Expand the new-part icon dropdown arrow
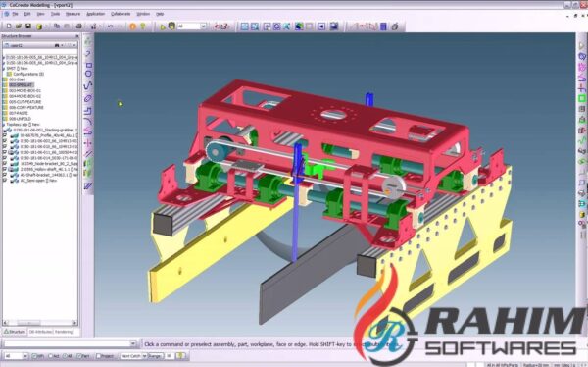The image size is (588, 367). [x=46, y=26]
